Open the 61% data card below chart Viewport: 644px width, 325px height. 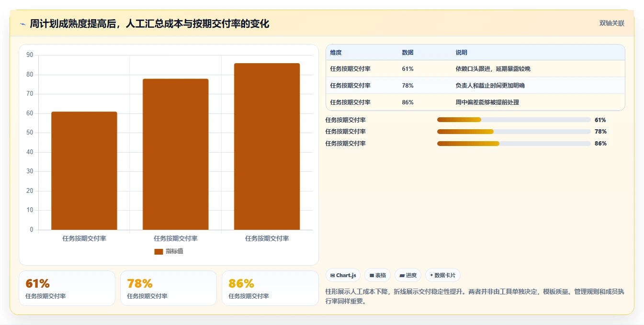pos(67,288)
